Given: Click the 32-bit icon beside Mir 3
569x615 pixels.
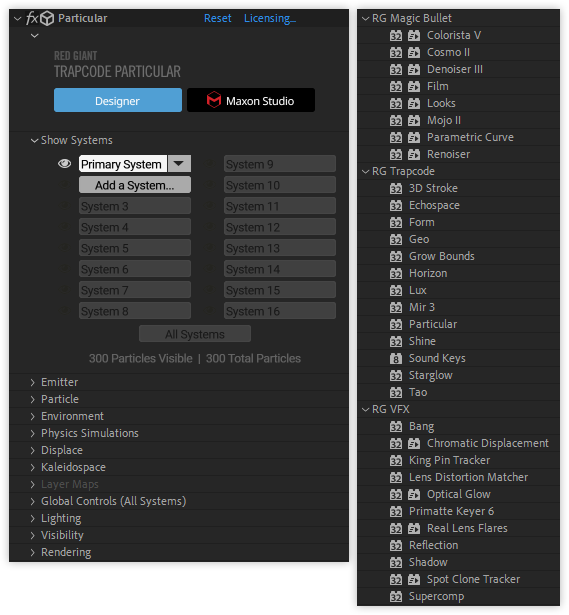Looking at the screenshot, I should (x=396, y=308).
